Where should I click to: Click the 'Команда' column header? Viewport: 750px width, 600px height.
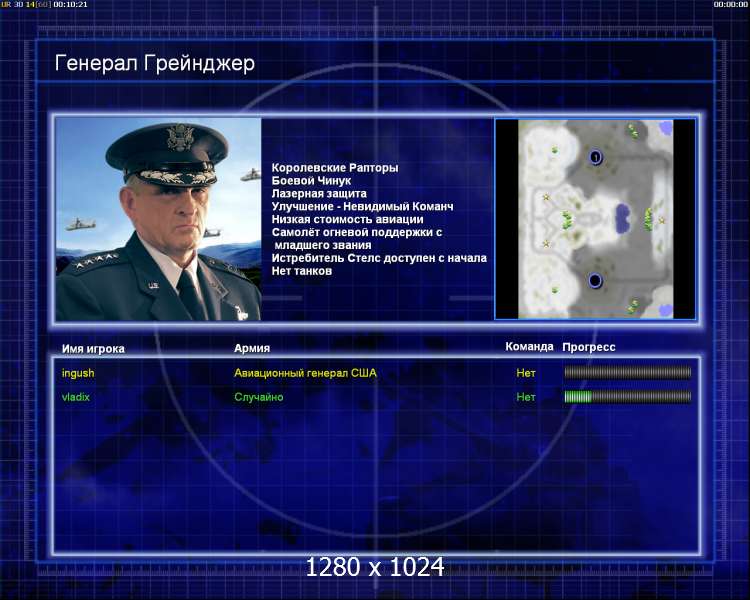pyautogui.click(x=529, y=346)
